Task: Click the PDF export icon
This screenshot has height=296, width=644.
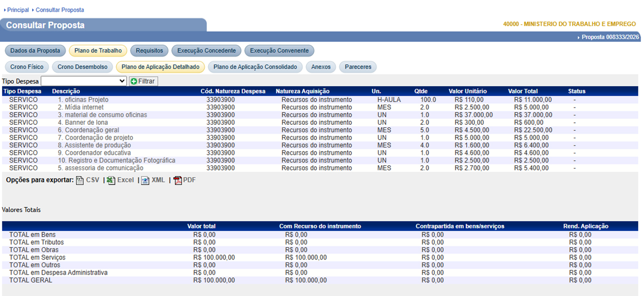Action: [x=178, y=181]
